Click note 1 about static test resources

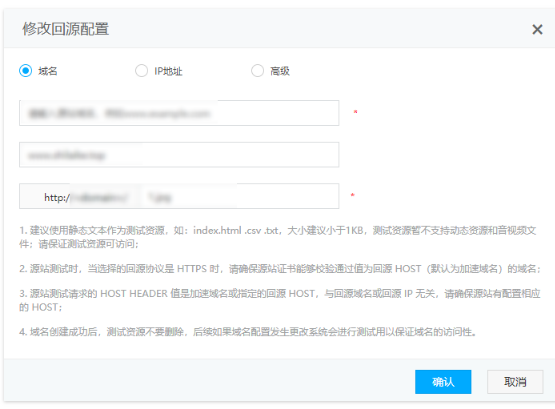278,237
